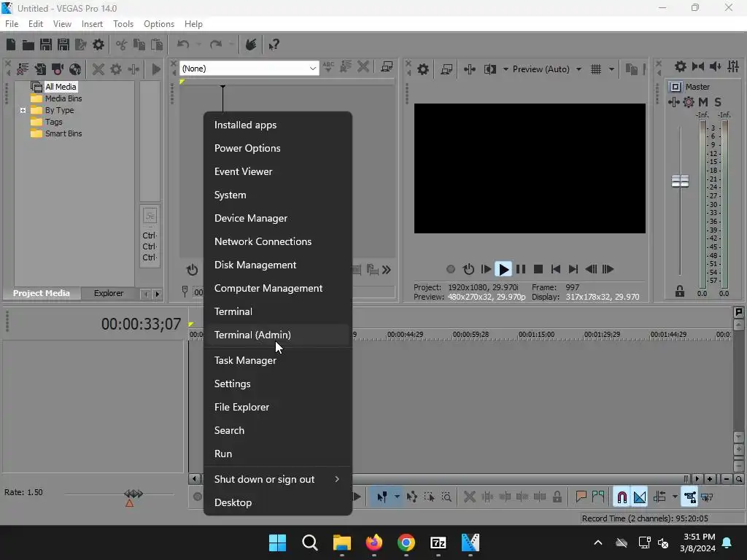The image size is (747, 560).
Task: Open Preview (Auto) quality dropdown arrow
Action: (x=578, y=69)
